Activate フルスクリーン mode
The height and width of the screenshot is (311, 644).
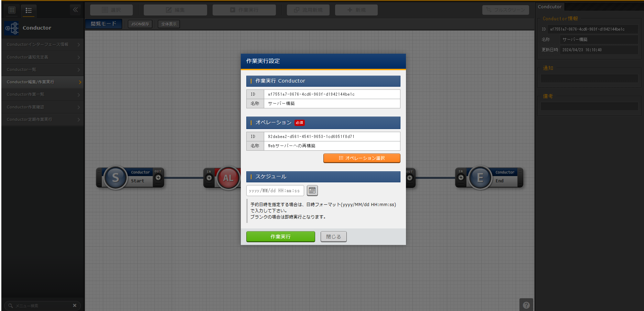(505, 10)
